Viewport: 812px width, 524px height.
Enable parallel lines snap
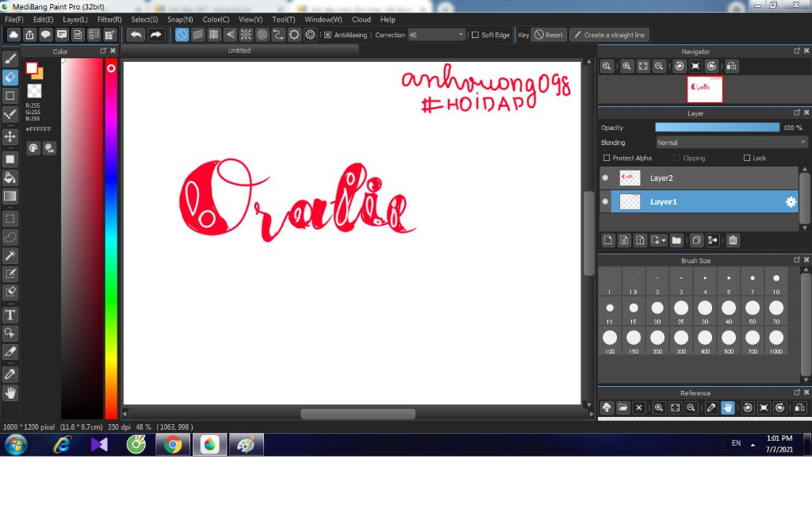pyautogui.click(x=197, y=35)
